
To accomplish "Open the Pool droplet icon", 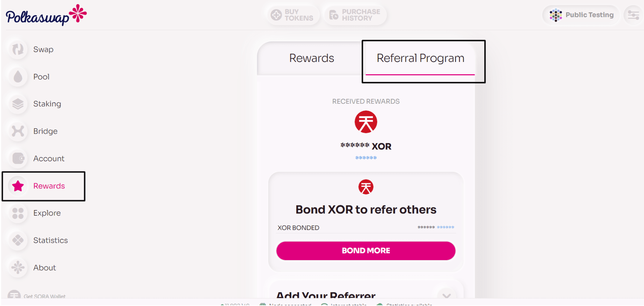I will click(18, 77).
